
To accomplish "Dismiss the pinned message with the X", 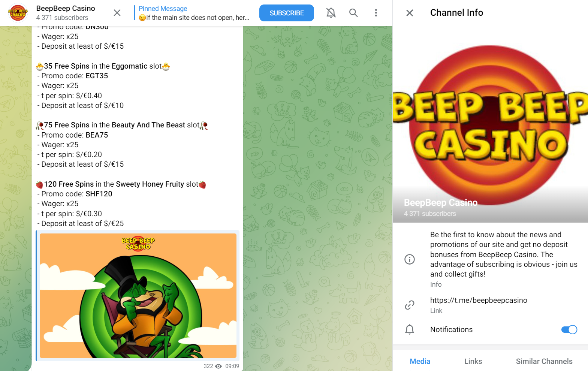I will pyautogui.click(x=117, y=13).
